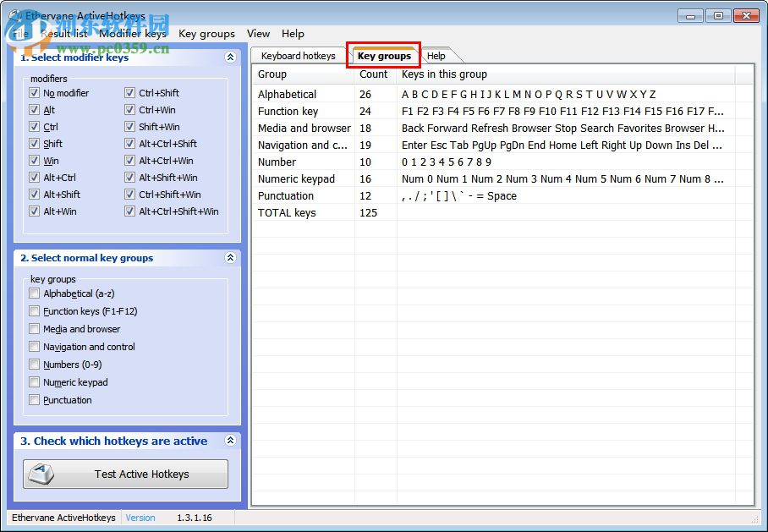Image resolution: width=768 pixels, height=532 pixels.
Task: Open the File menu
Action: coord(20,34)
